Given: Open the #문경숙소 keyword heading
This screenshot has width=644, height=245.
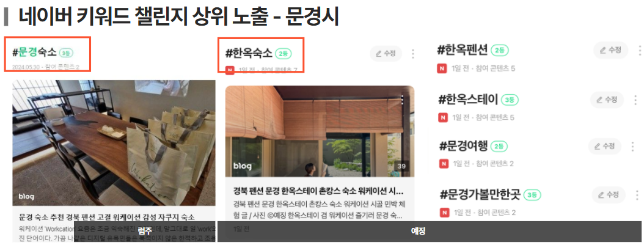Looking at the screenshot, I should click(x=34, y=52).
